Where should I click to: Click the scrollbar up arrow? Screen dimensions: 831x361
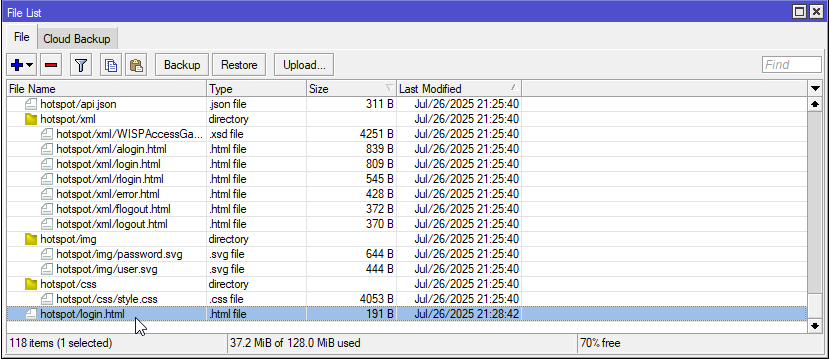(815, 104)
